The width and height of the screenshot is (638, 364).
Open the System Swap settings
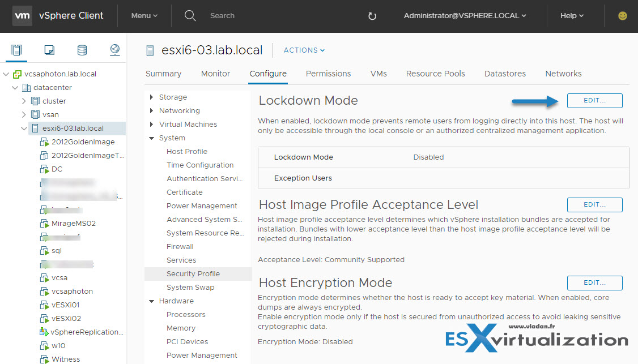190,288
